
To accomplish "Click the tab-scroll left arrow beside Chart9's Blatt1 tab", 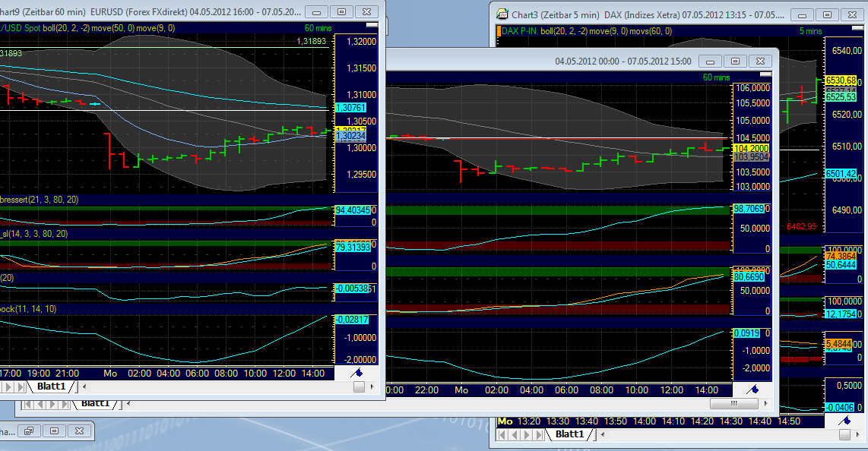I will pyautogui.click(x=84, y=386).
